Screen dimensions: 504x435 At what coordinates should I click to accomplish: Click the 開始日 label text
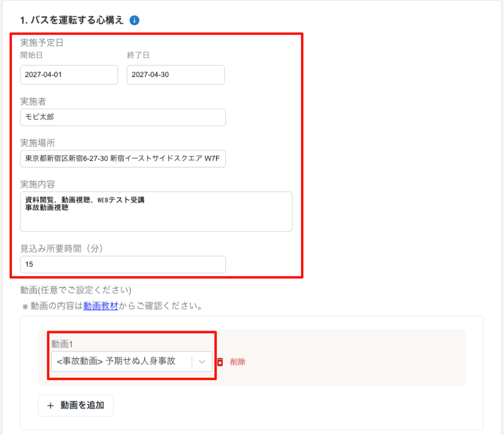(x=31, y=55)
